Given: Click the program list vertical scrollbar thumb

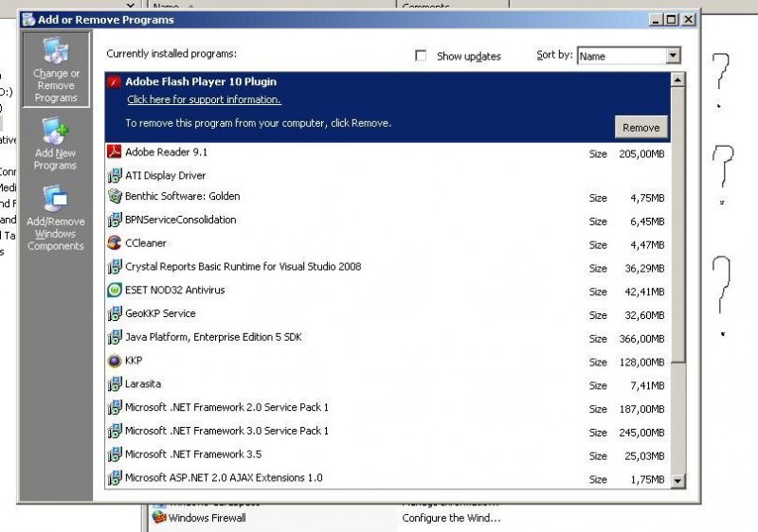Looking at the screenshot, I should point(677,224).
